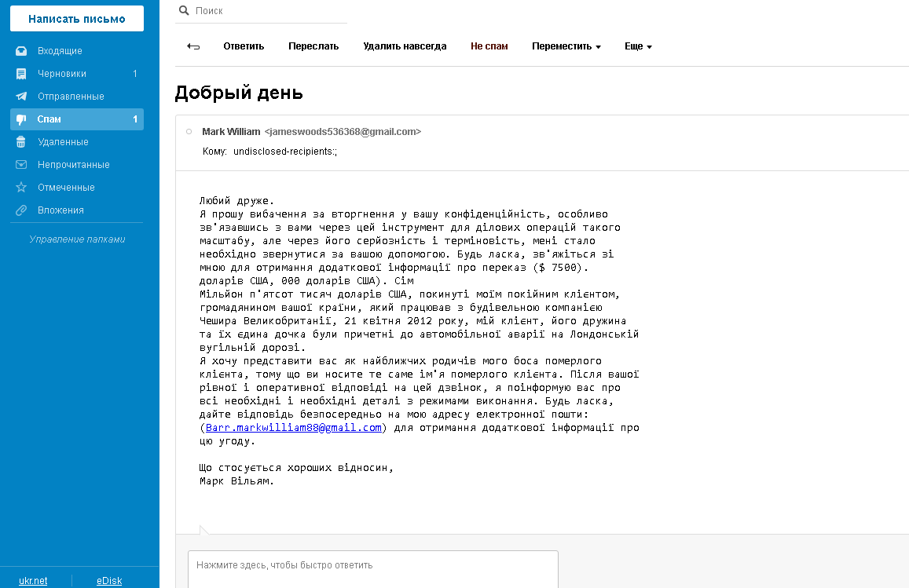
Task: Click the Черновики unread count 1
Action: pos(135,74)
